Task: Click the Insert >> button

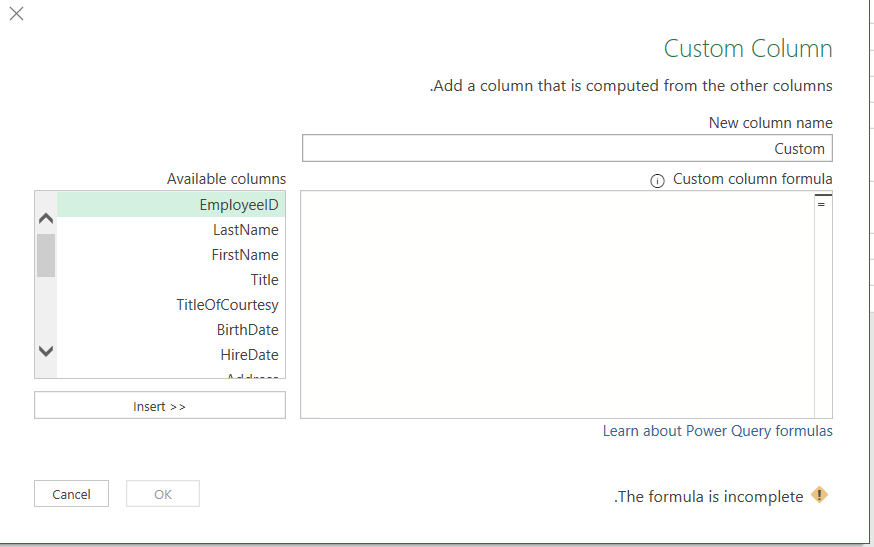Action: 160,405
